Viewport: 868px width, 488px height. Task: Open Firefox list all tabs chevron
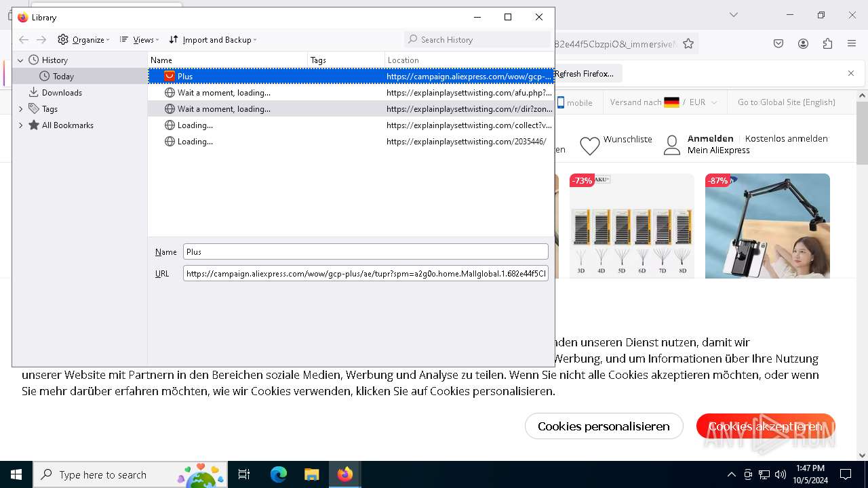coord(733,15)
